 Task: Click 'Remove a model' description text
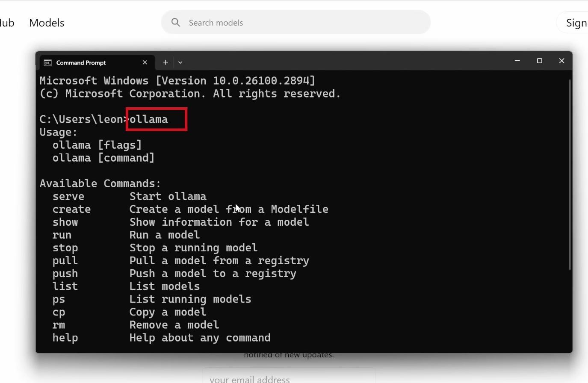click(174, 325)
